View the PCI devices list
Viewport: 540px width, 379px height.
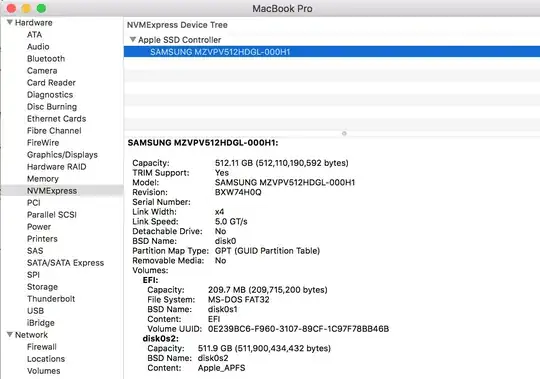(33, 203)
